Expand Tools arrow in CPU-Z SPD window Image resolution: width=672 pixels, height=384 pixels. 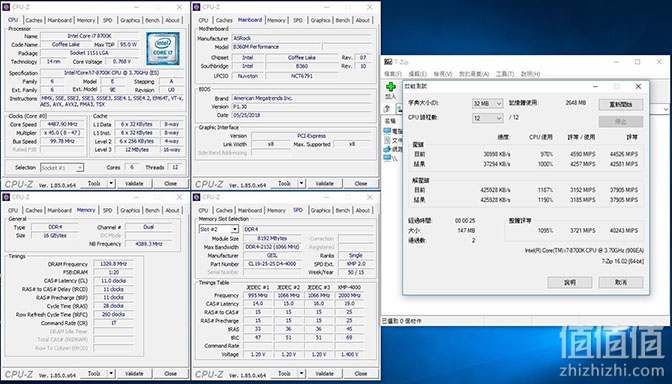[x=301, y=374]
